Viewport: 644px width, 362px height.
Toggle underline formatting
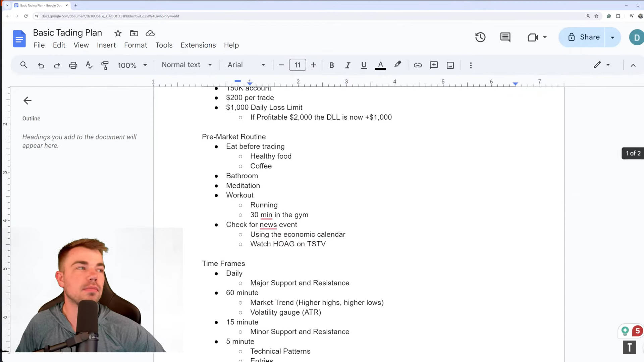364,65
